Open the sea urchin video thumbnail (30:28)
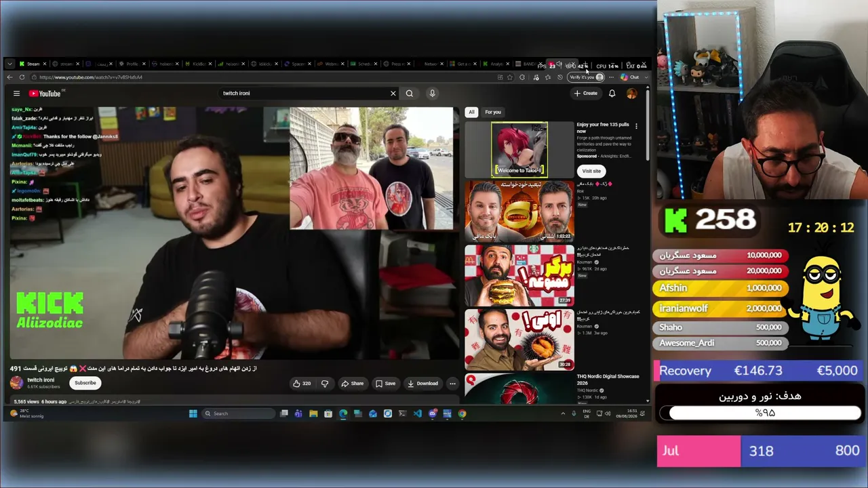The height and width of the screenshot is (488, 868). 519,339
